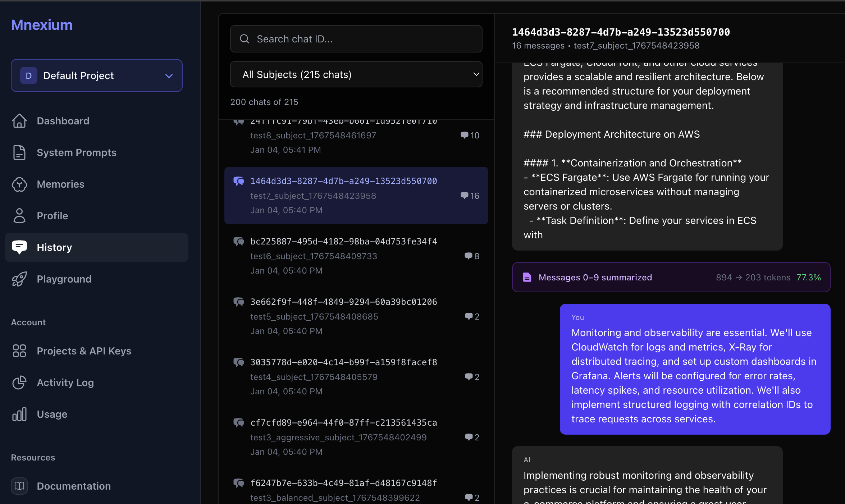Viewport: 845px width, 504px height.
Task: Click the Activity Log icon
Action: pyautogui.click(x=20, y=382)
